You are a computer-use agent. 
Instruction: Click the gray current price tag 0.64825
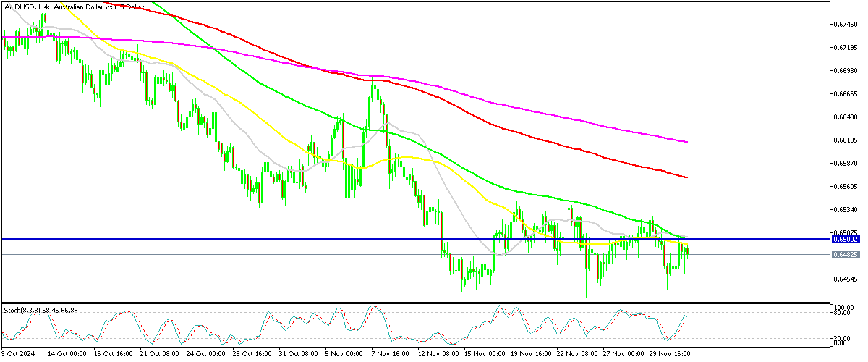point(845,255)
